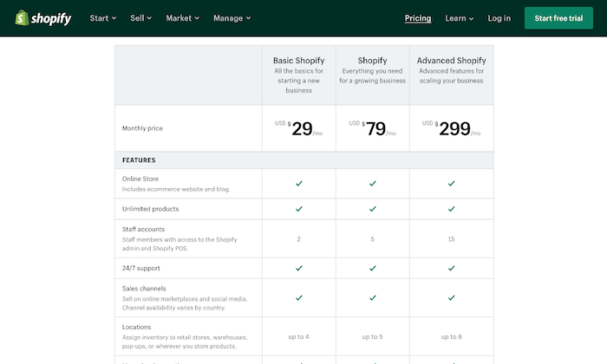Click Sales channels checkmark for Advanced Shopify

click(452, 298)
